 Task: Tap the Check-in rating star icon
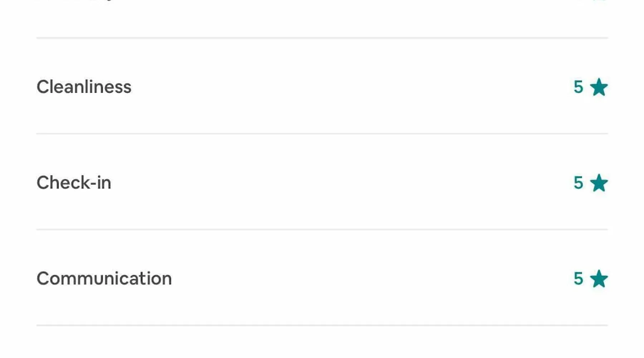[599, 183]
